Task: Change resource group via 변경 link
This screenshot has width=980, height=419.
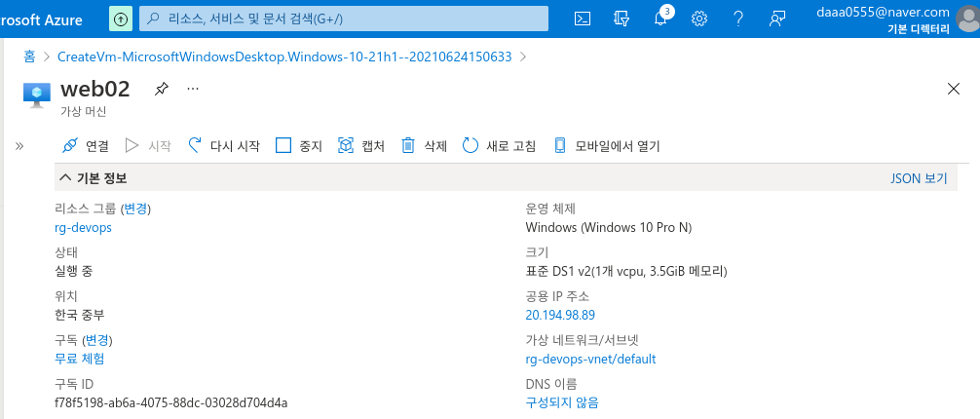Action: click(x=135, y=209)
